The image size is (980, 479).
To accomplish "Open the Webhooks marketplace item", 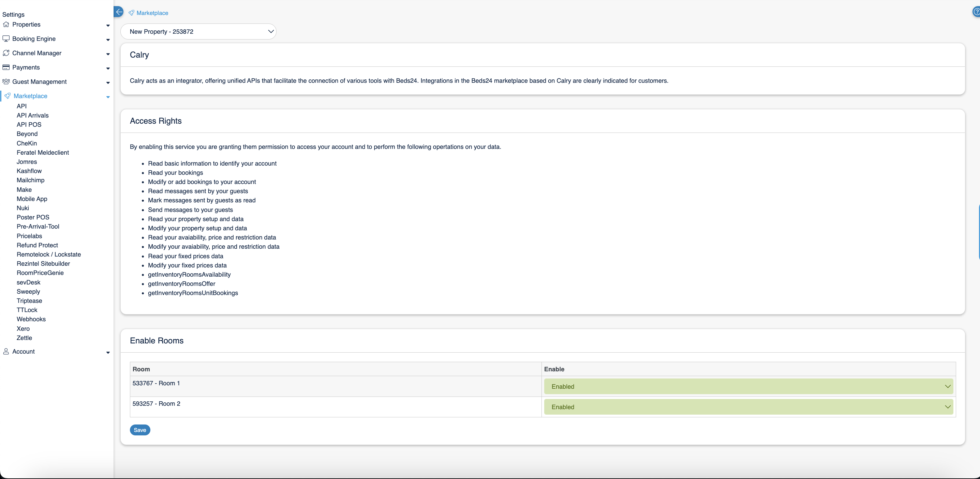I will pos(31,319).
